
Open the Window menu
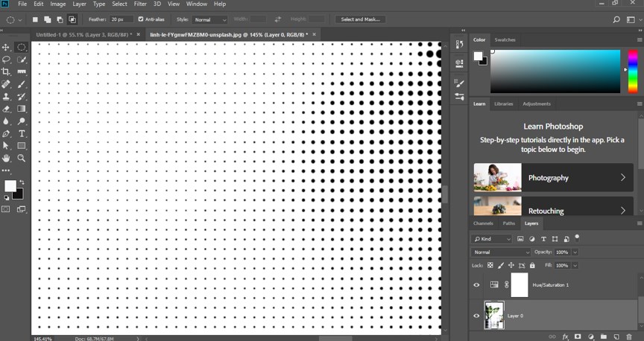[196, 4]
